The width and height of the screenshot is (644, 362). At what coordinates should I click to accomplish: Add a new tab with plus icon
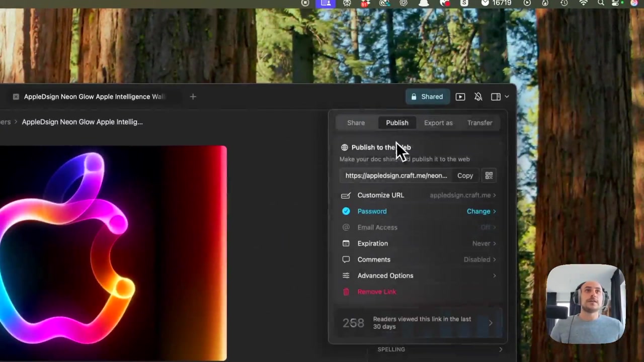pyautogui.click(x=193, y=97)
